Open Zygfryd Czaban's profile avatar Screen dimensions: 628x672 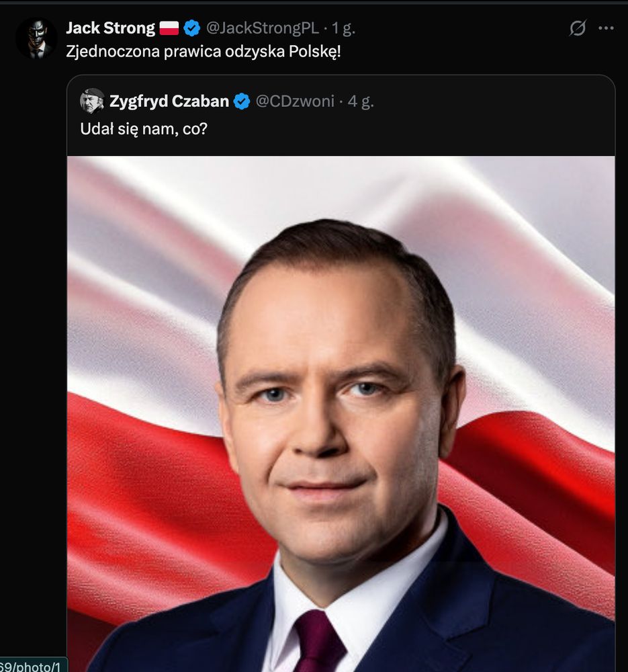point(92,101)
